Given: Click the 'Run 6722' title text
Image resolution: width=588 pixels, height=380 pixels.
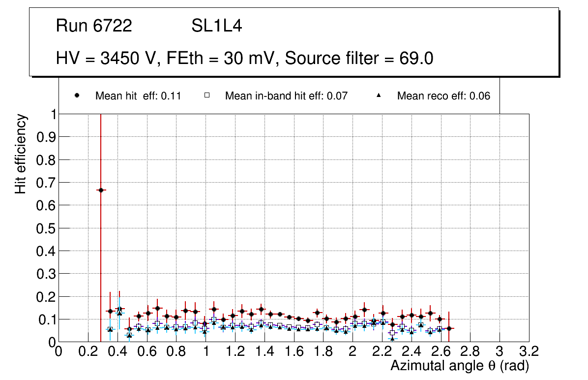Looking at the screenshot, I should 94,26.
